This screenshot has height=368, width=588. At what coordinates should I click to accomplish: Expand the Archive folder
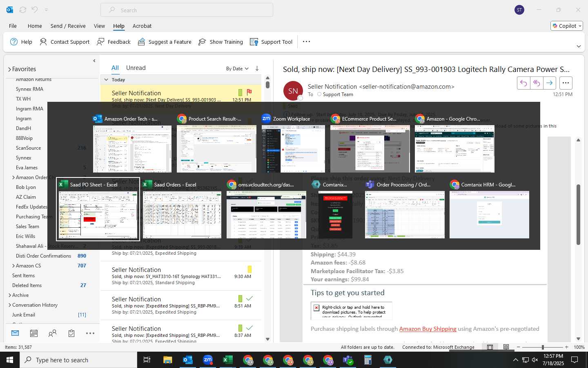pos(10,295)
